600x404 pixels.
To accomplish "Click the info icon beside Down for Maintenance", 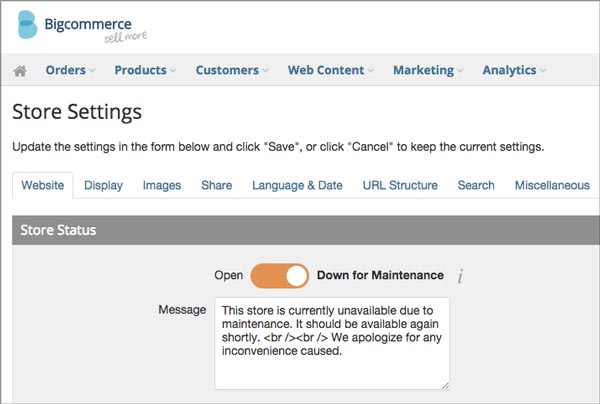I will 460,276.
